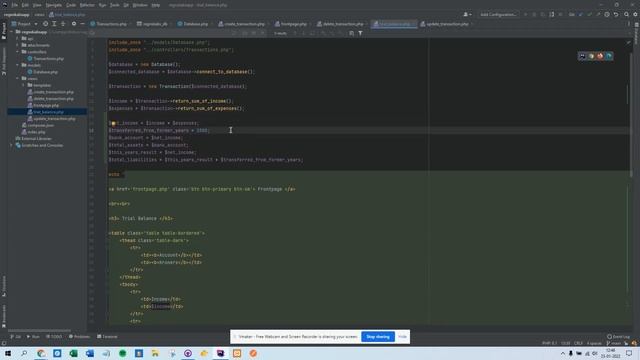Click the filter icon in find bar
Screen dimensions: 640x360
[360, 33]
